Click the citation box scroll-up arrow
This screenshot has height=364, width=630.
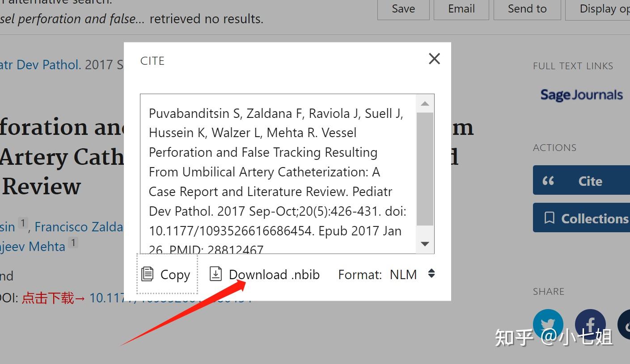(x=424, y=103)
